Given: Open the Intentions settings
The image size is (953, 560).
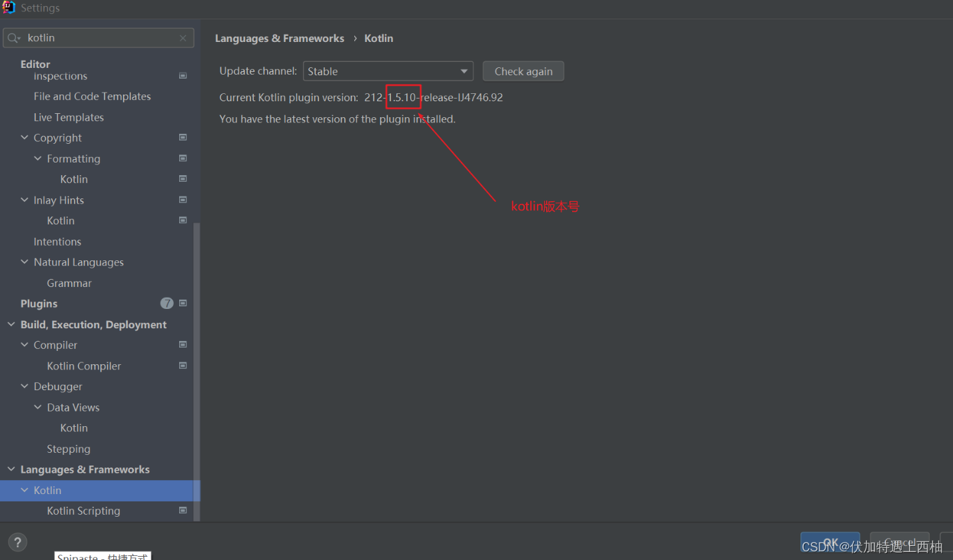Looking at the screenshot, I should point(57,242).
